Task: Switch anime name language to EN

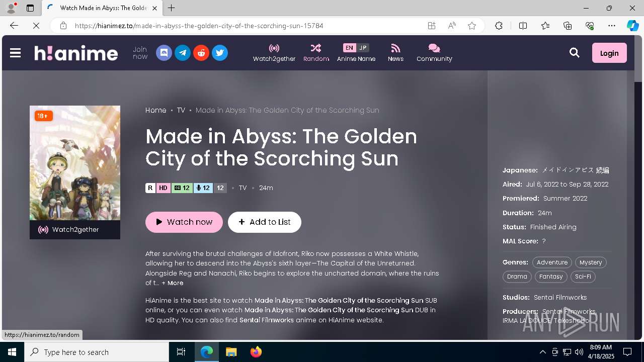Action: point(349,48)
